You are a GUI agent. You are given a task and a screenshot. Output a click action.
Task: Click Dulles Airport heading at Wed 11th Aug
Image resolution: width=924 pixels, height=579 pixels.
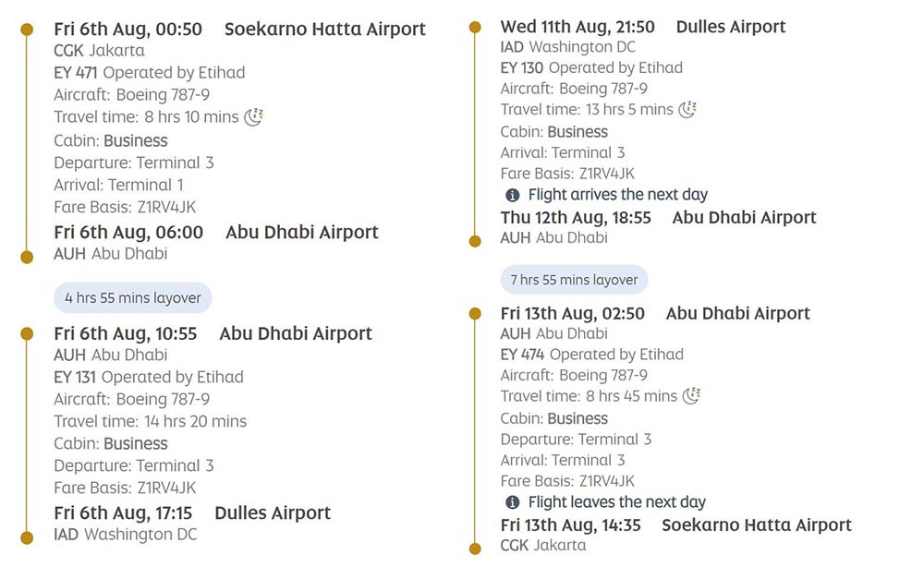(731, 27)
